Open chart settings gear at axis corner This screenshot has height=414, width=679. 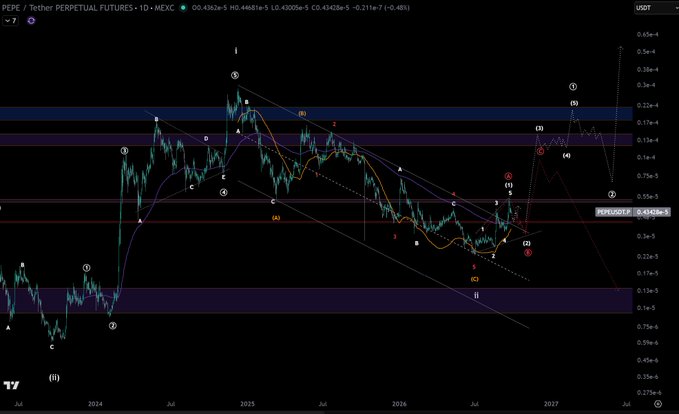click(x=658, y=404)
